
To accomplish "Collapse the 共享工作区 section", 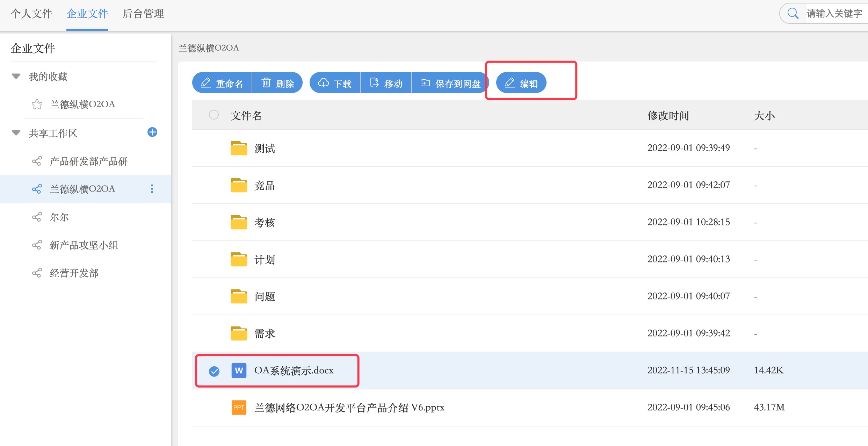I will tap(16, 133).
